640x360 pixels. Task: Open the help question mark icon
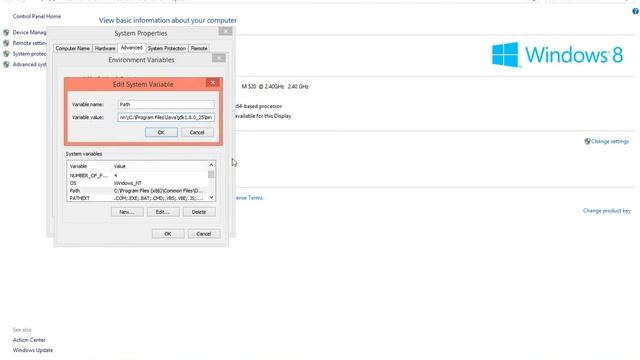click(636, 11)
